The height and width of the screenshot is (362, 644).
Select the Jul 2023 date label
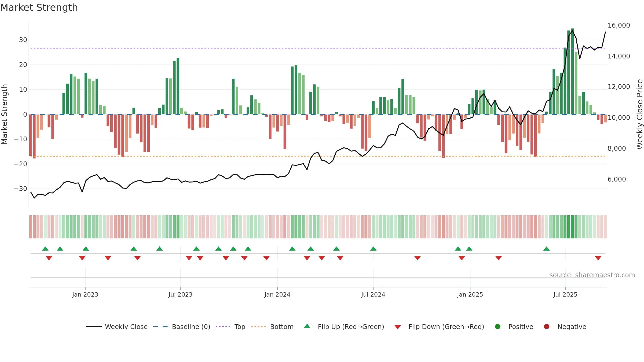click(x=180, y=294)
